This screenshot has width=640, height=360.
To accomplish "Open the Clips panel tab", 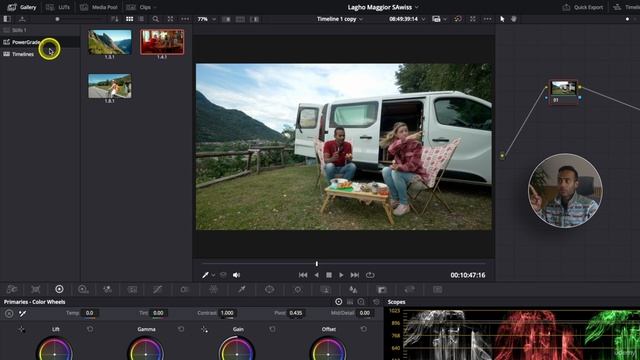I will 139,7.
